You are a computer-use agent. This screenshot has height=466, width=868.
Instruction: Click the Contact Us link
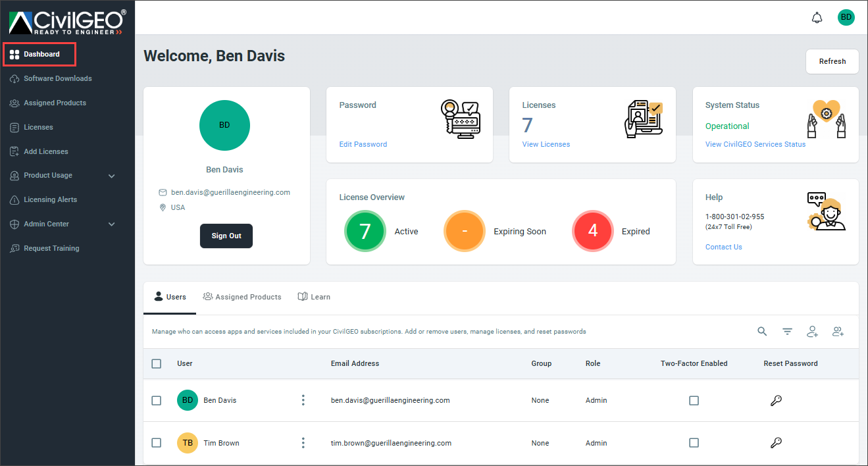[x=724, y=247]
